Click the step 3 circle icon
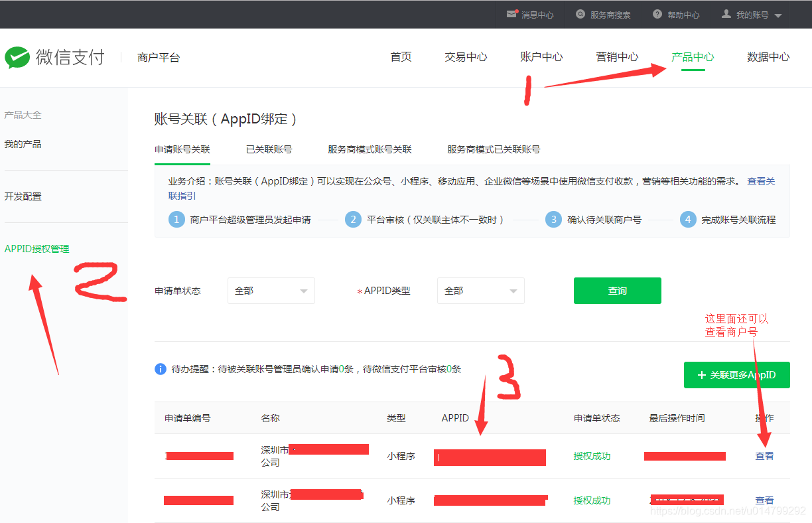The width and height of the screenshot is (812, 523). (553, 220)
